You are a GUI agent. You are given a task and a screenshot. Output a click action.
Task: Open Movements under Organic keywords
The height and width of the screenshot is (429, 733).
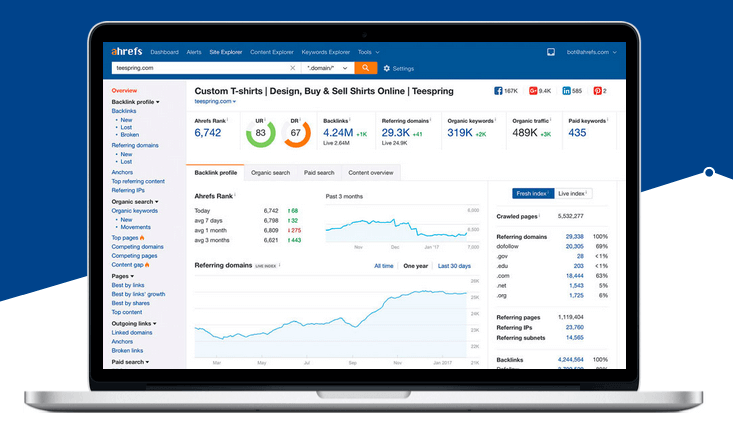pyautogui.click(x=136, y=227)
